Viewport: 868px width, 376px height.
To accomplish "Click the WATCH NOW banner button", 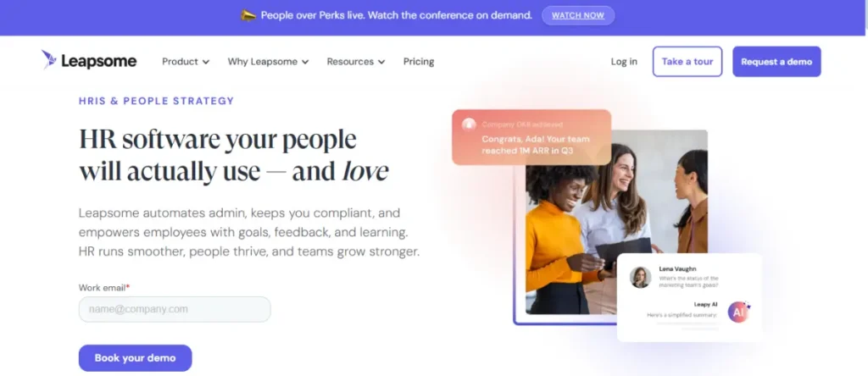I will coord(578,15).
